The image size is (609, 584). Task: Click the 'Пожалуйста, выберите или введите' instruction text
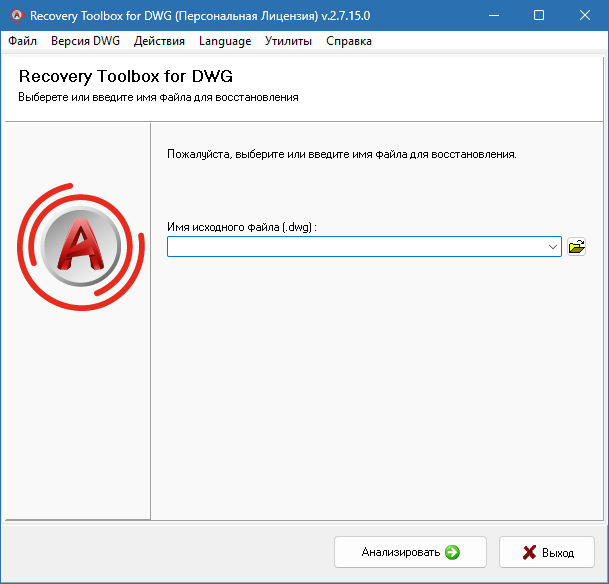coord(342,154)
